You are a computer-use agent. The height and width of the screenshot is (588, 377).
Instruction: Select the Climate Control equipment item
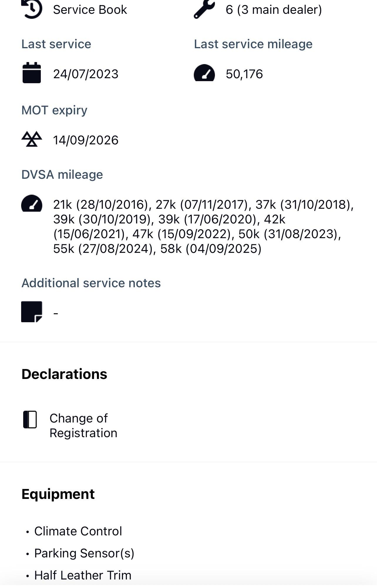(78, 531)
